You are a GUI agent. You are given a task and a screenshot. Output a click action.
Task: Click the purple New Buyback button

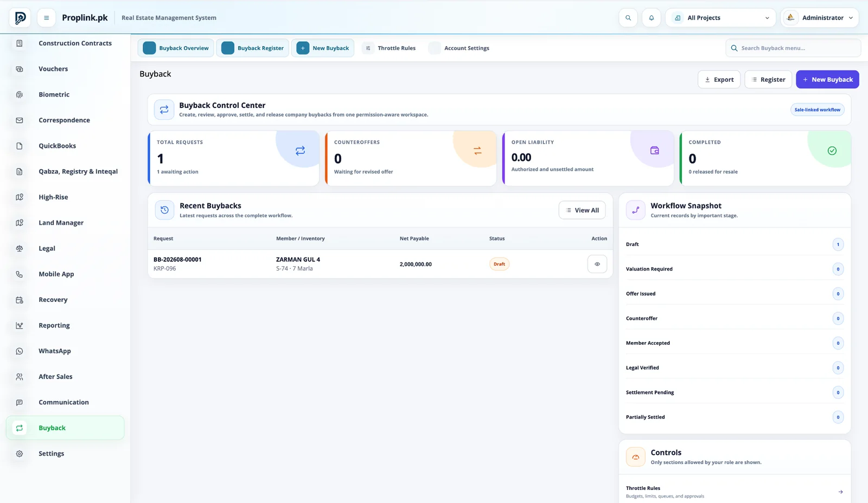827,80
